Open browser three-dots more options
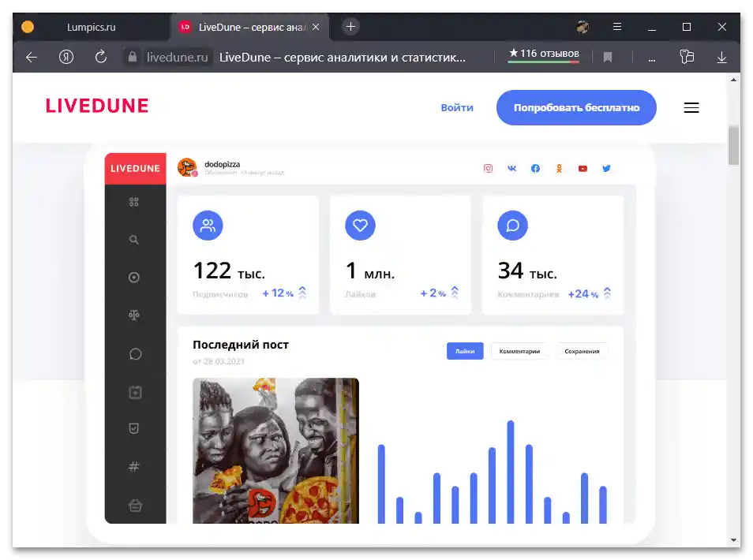The width and height of the screenshot is (753, 560). (x=652, y=60)
